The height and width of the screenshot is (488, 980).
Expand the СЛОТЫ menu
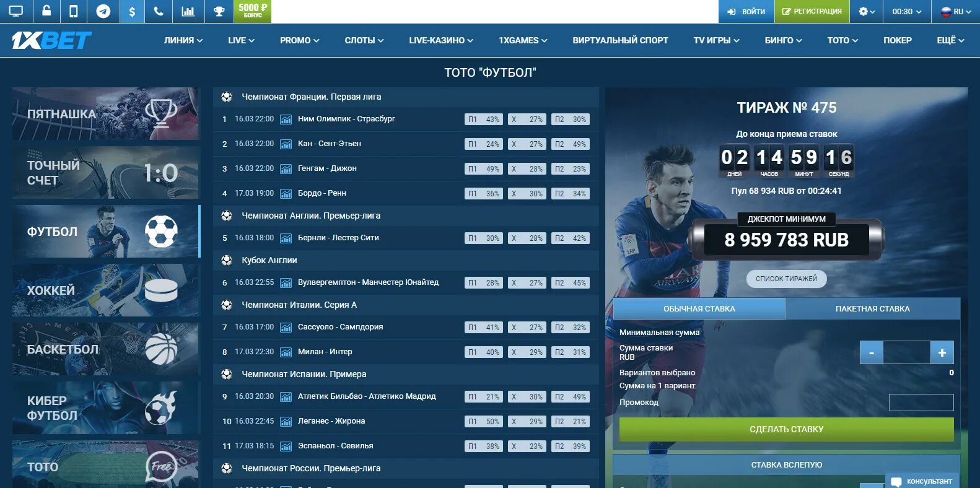364,40
